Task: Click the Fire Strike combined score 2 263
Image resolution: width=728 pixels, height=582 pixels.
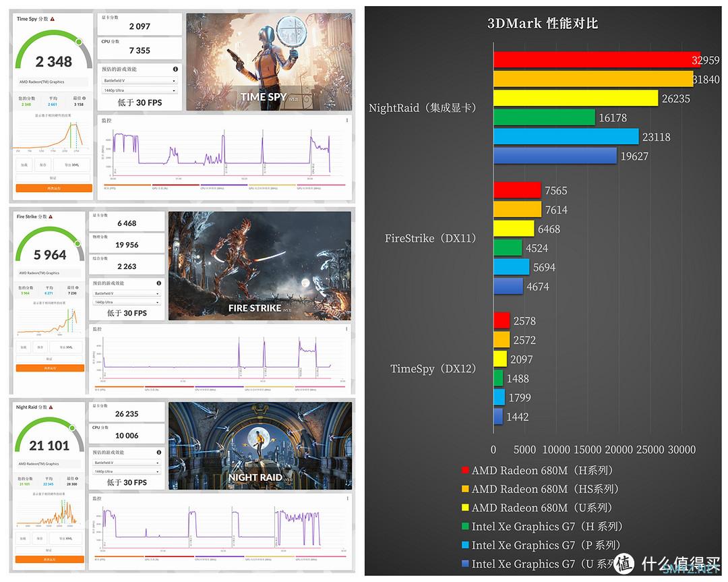Action: [127, 264]
